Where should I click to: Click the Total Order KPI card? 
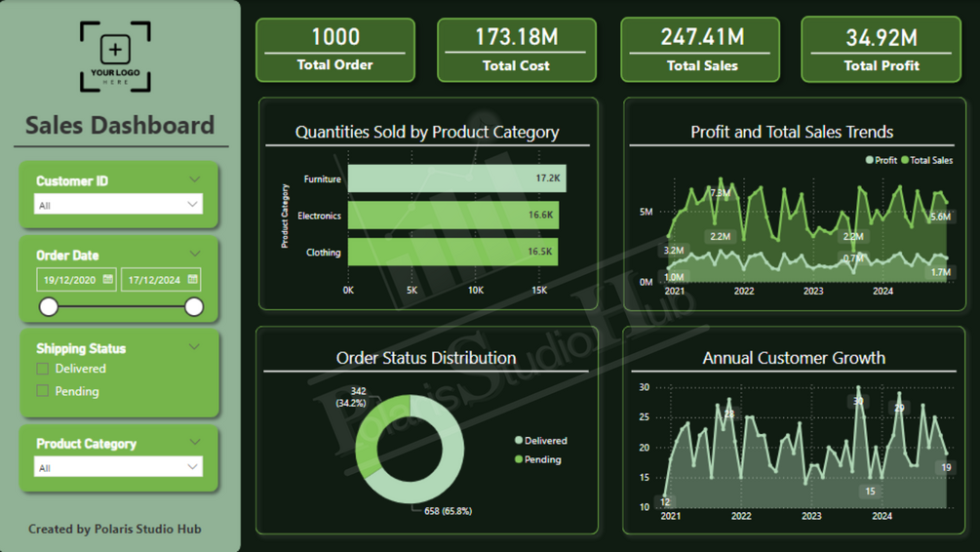(x=335, y=50)
